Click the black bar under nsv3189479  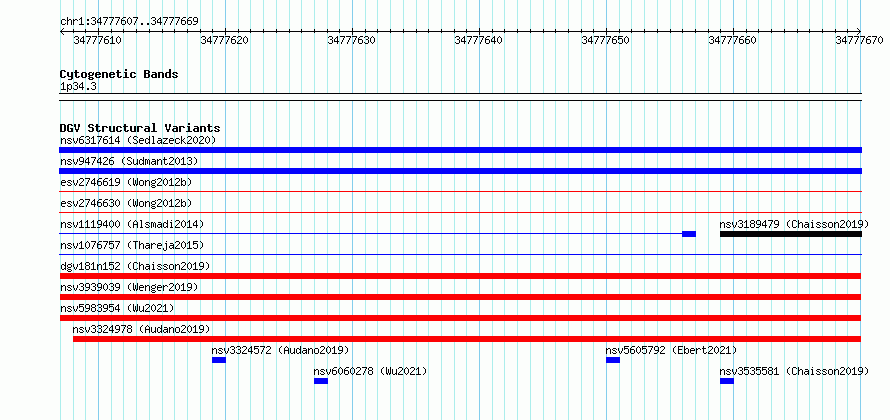(x=791, y=234)
